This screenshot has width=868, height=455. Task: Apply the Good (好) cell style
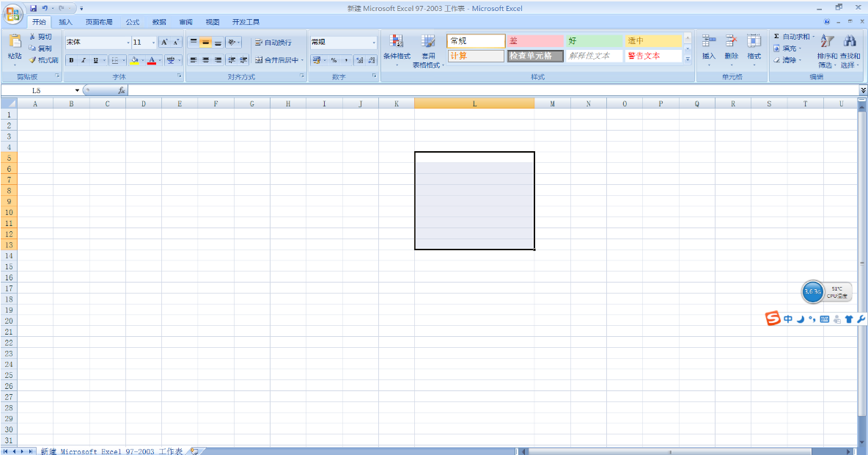[595, 41]
